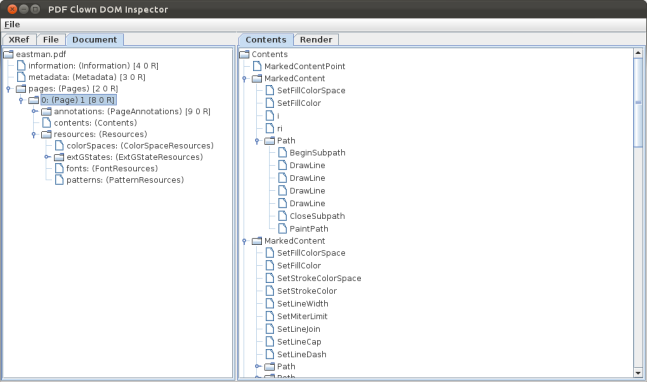Click the BeginSubpath document icon
This screenshot has width=647, height=382.
click(x=283, y=153)
